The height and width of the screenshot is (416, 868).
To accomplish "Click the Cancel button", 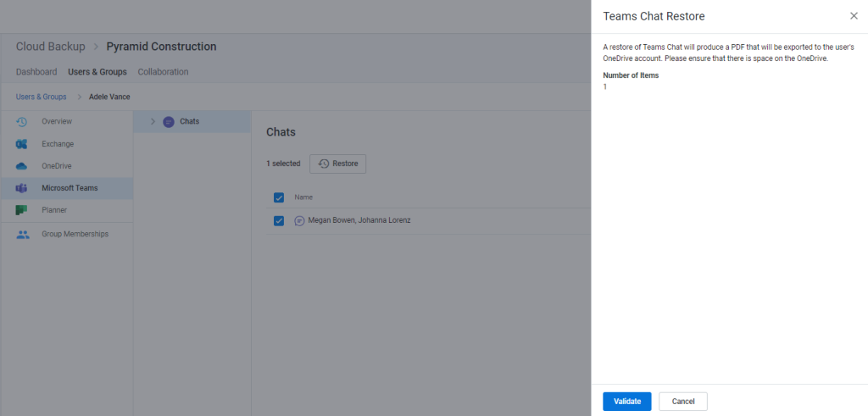I will point(683,402).
